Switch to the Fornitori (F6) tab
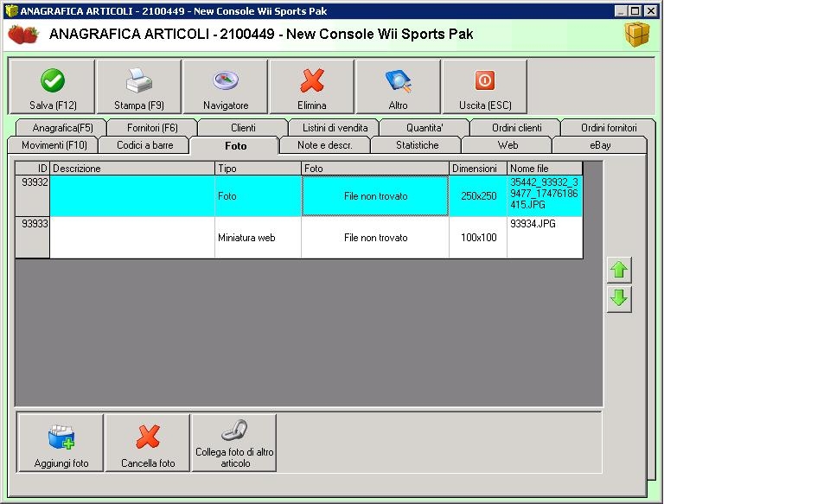Viewport: 830px width, 504px height. [x=152, y=128]
